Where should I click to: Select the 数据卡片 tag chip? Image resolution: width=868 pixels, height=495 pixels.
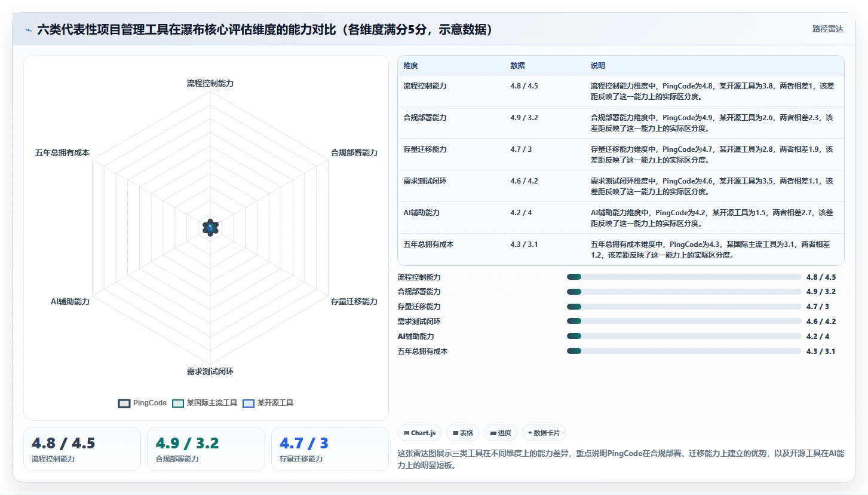(x=544, y=433)
